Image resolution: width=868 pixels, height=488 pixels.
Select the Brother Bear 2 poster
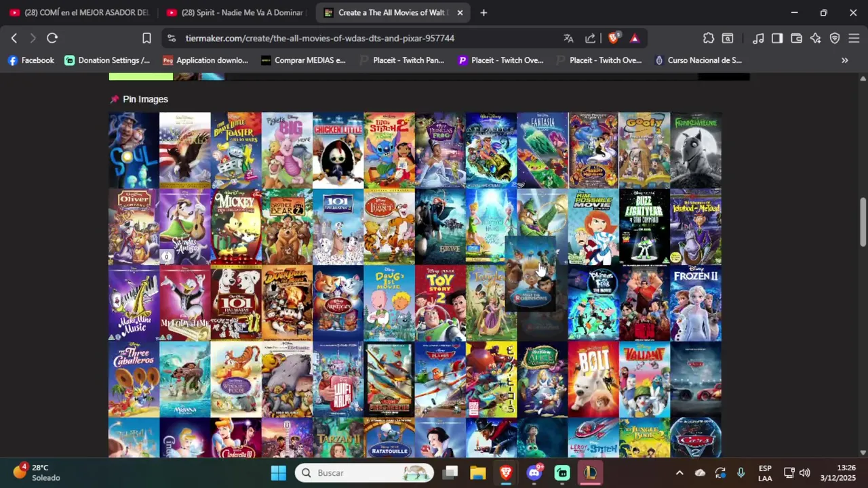tap(287, 227)
